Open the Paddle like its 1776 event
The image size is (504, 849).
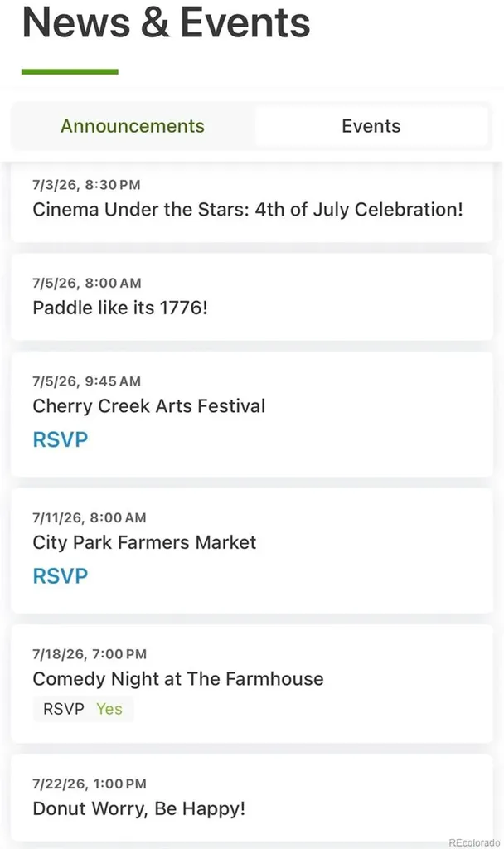tap(252, 297)
